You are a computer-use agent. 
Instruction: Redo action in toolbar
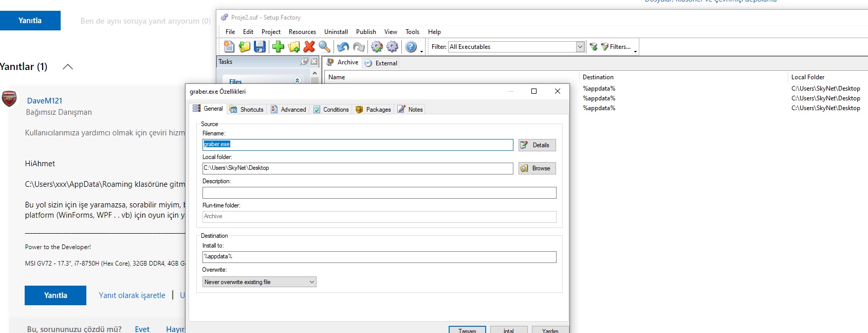pos(359,47)
